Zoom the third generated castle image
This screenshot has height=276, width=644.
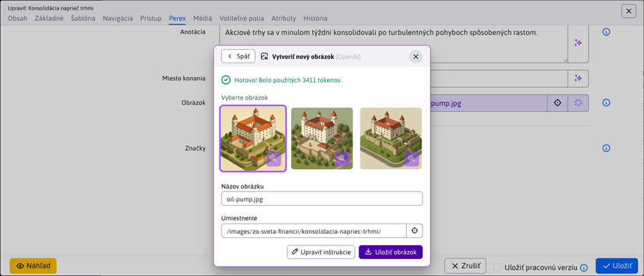tap(411, 158)
